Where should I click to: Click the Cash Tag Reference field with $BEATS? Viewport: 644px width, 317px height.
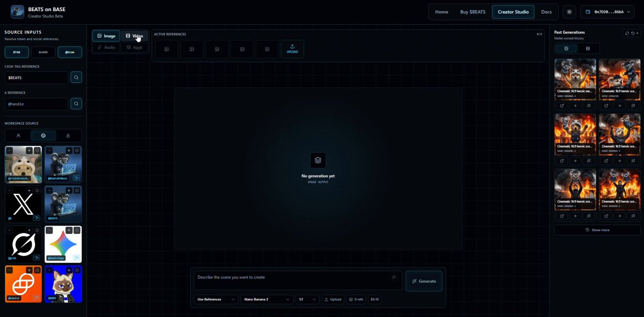36,78
